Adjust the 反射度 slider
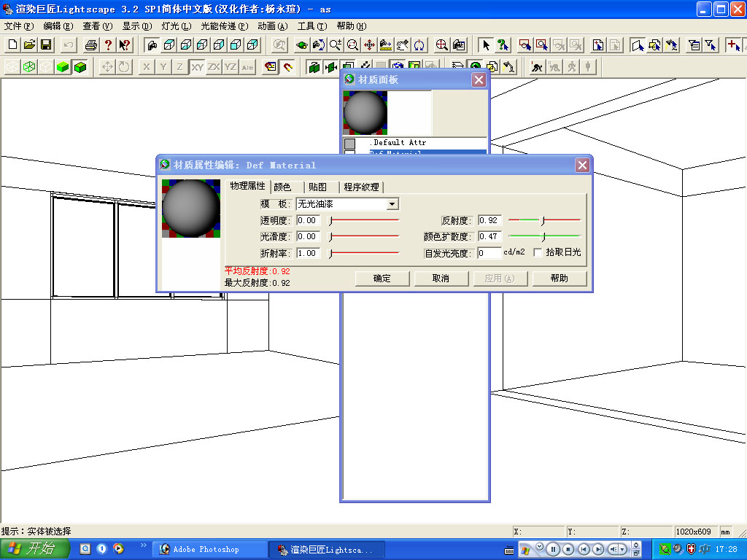The height and width of the screenshot is (560, 747). pyautogui.click(x=544, y=220)
